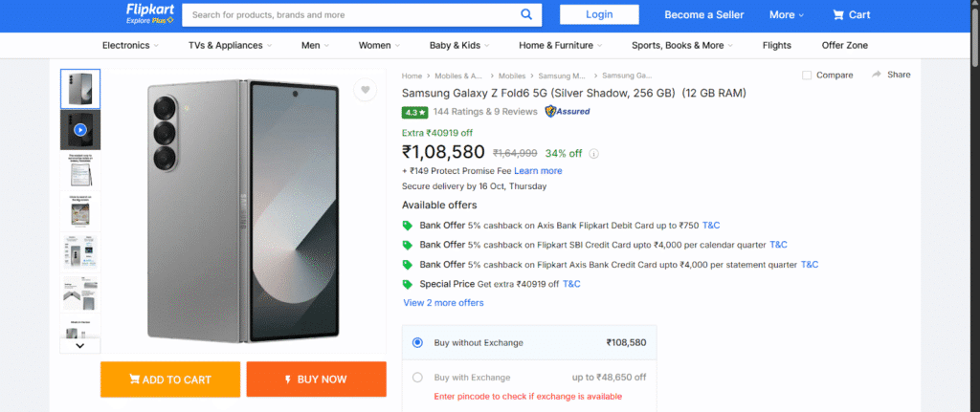Go to Flights in navigation bar
The height and width of the screenshot is (412, 980).
pyautogui.click(x=777, y=46)
